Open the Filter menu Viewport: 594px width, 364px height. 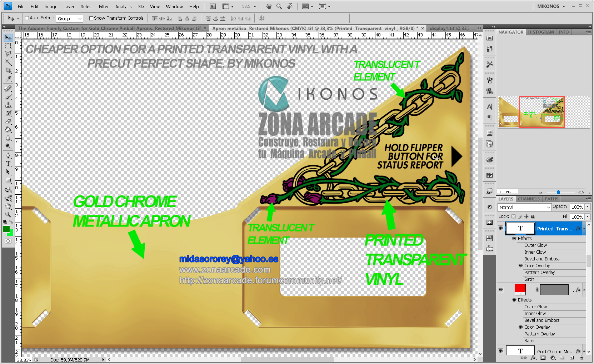(104, 6)
